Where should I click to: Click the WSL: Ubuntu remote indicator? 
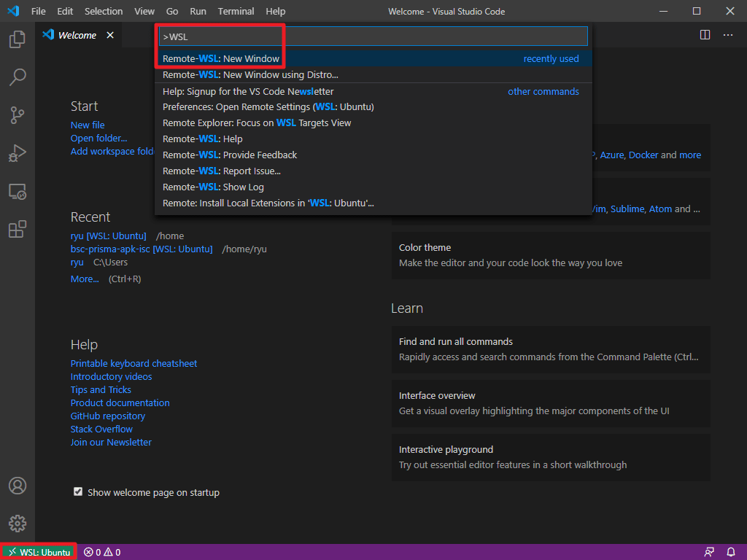coord(39,552)
